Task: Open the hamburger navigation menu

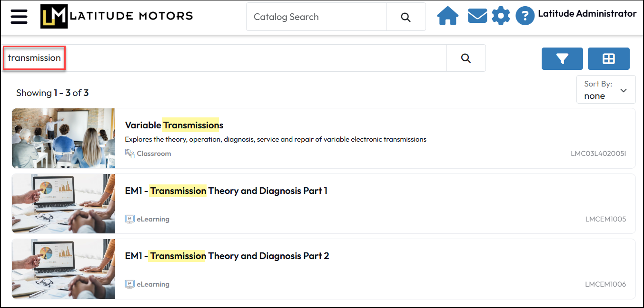Action: (19, 17)
